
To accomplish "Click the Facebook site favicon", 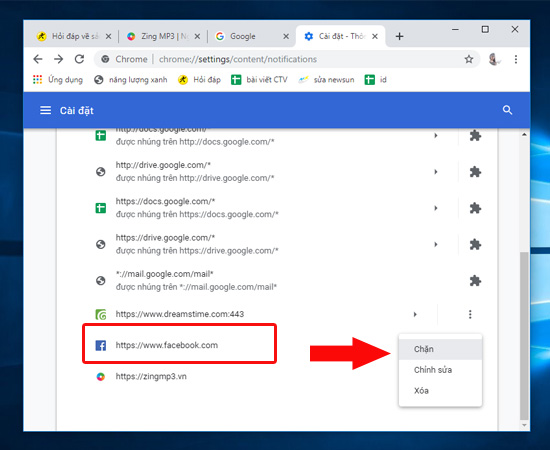I will tap(101, 345).
